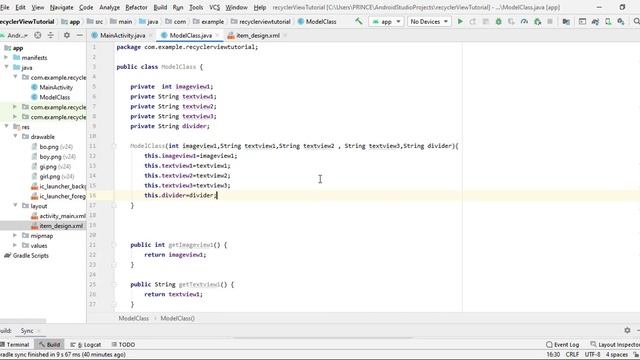Collapse the layout folder

16,206
